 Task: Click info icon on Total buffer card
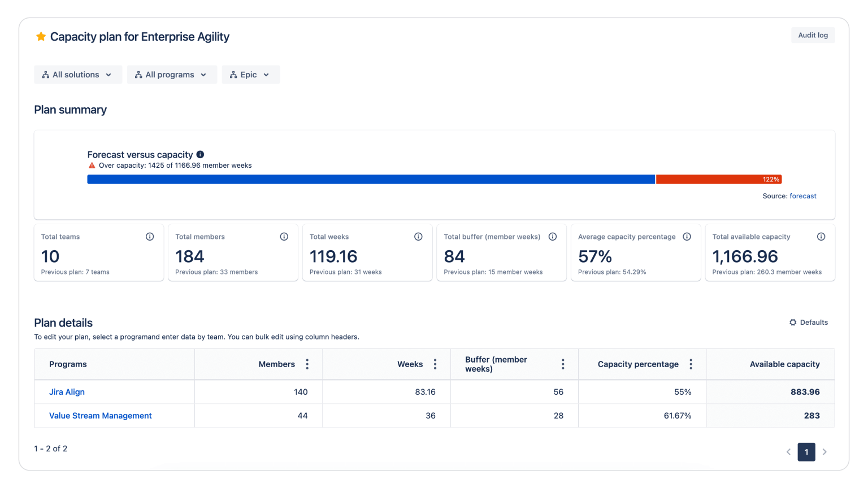[x=553, y=237]
